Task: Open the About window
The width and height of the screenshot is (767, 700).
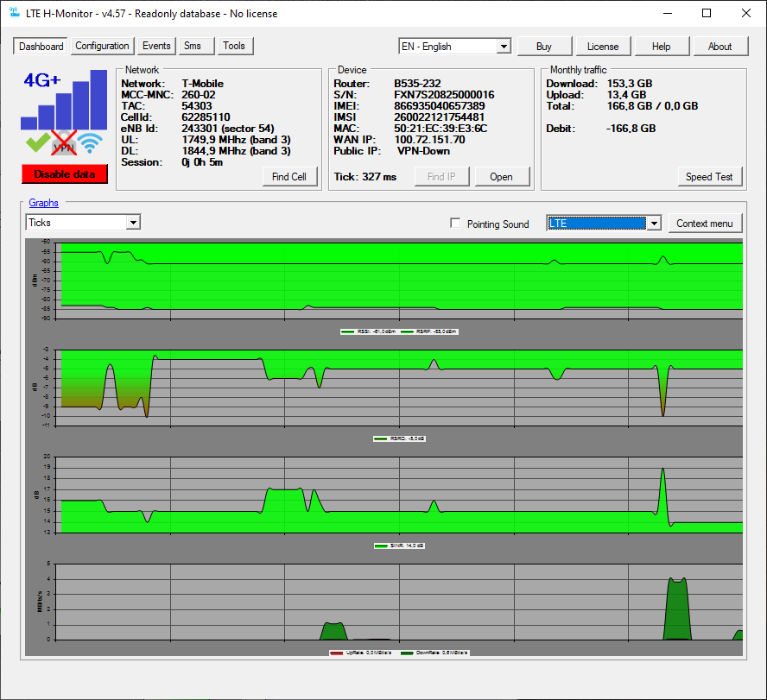Action: (x=720, y=47)
